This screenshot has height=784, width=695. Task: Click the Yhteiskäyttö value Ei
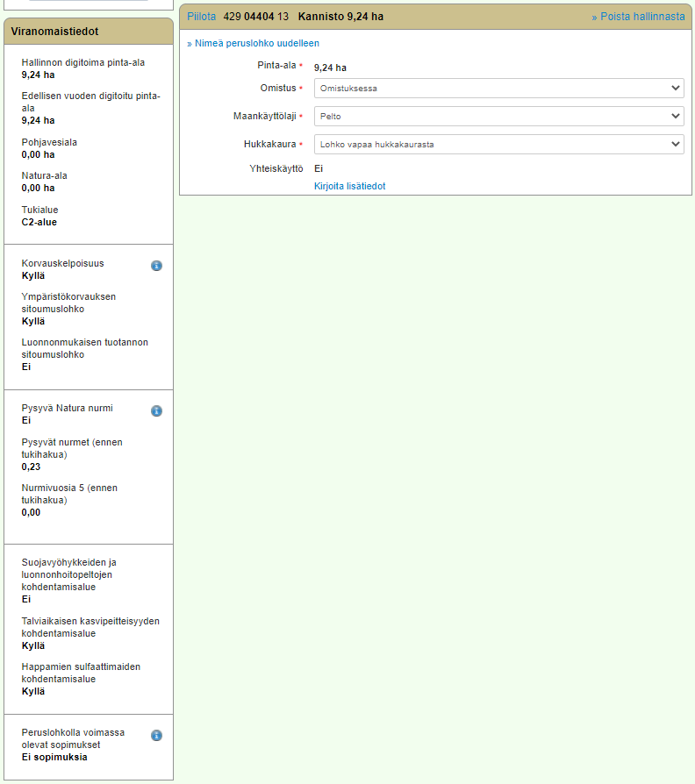click(x=319, y=168)
